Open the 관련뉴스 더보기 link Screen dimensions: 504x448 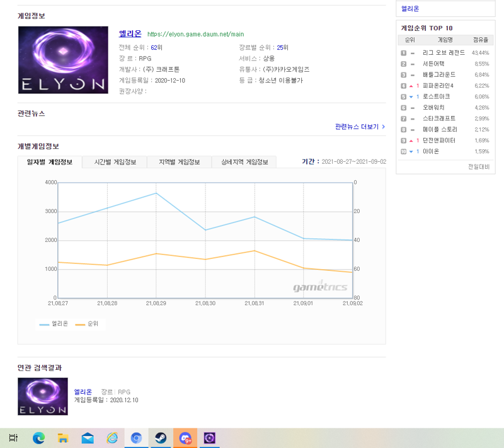click(x=357, y=127)
